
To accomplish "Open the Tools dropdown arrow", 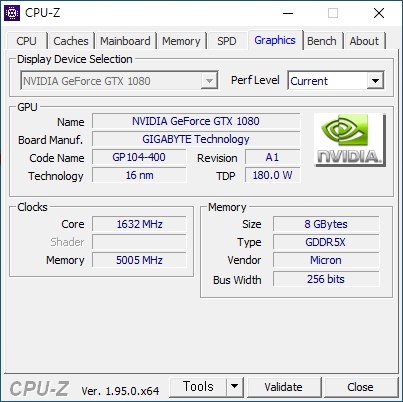I will [x=235, y=387].
